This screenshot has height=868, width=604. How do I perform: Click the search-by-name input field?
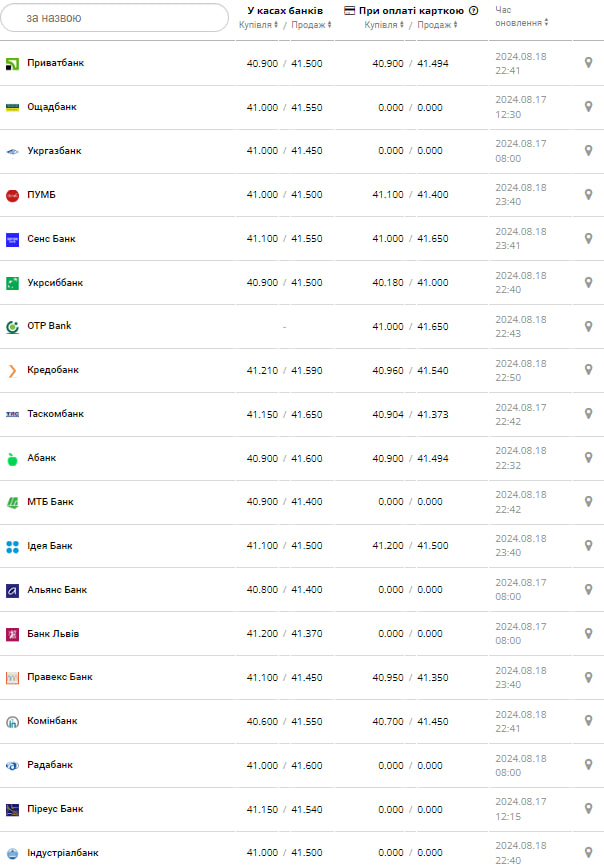coord(115,18)
